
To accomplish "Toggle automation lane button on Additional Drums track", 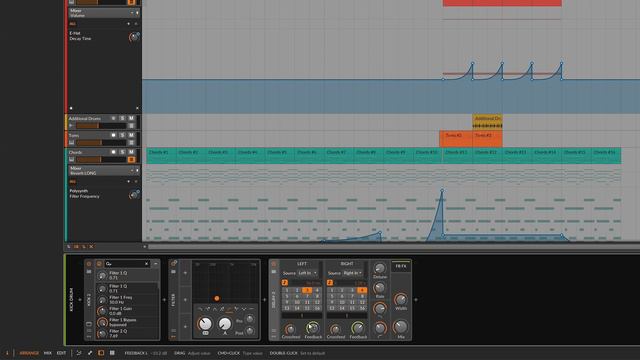I will pyautogui.click(x=131, y=126).
